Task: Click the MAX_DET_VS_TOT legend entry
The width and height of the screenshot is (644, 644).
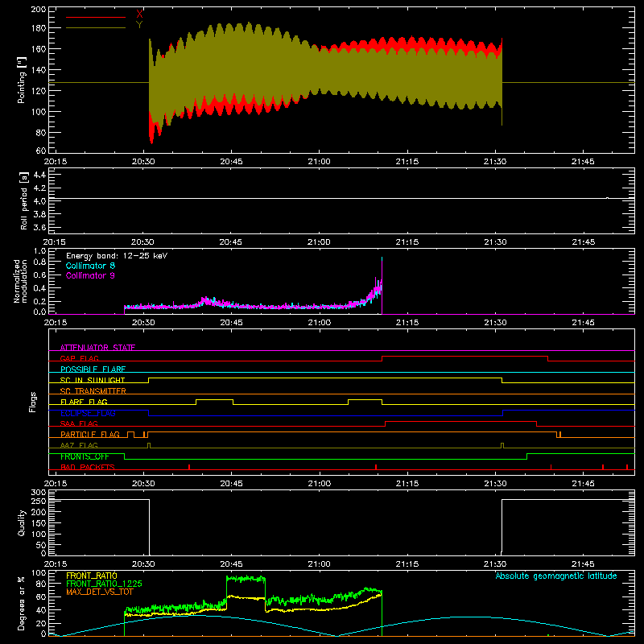Action: 100,592
